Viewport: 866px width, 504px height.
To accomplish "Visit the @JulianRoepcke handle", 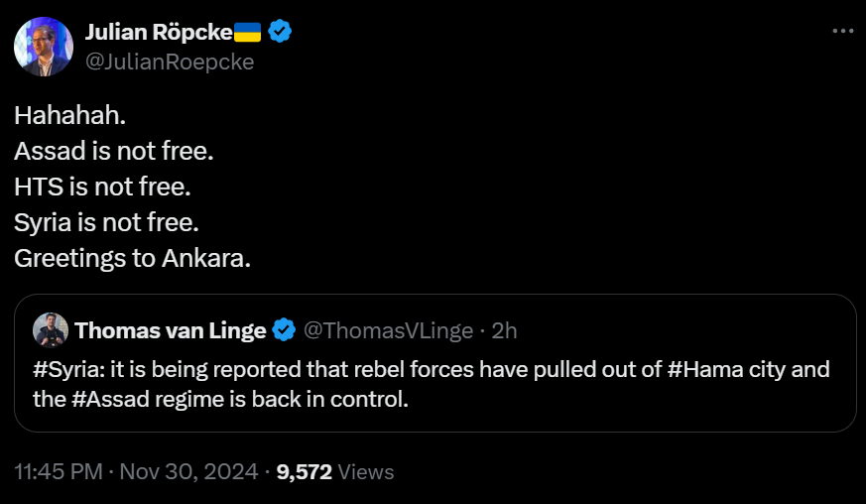I will pyautogui.click(x=169, y=62).
